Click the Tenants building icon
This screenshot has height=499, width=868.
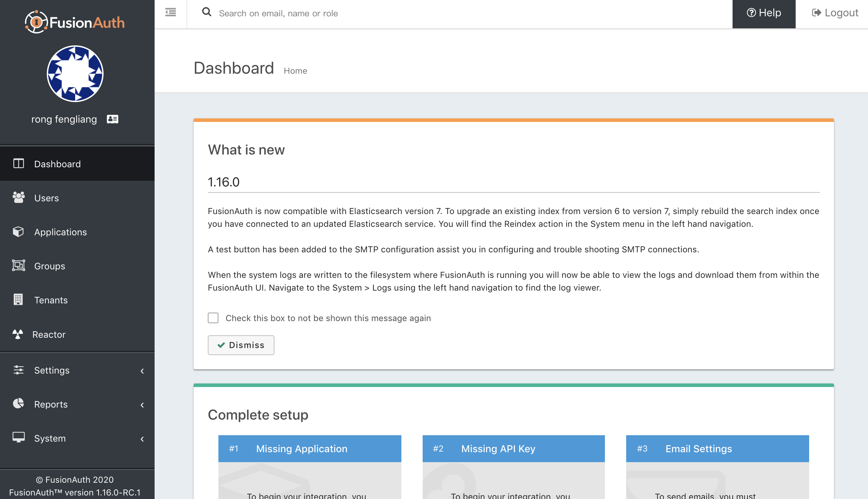18,299
